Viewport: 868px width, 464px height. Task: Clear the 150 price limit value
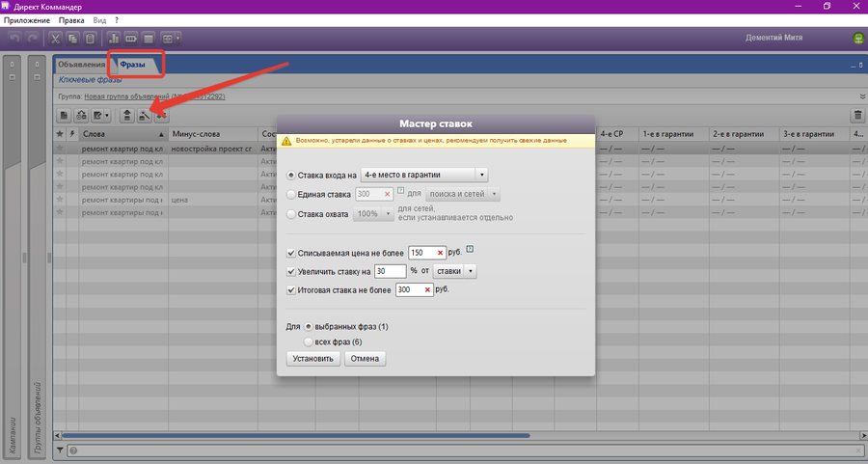pyautogui.click(x=441, y=253)
